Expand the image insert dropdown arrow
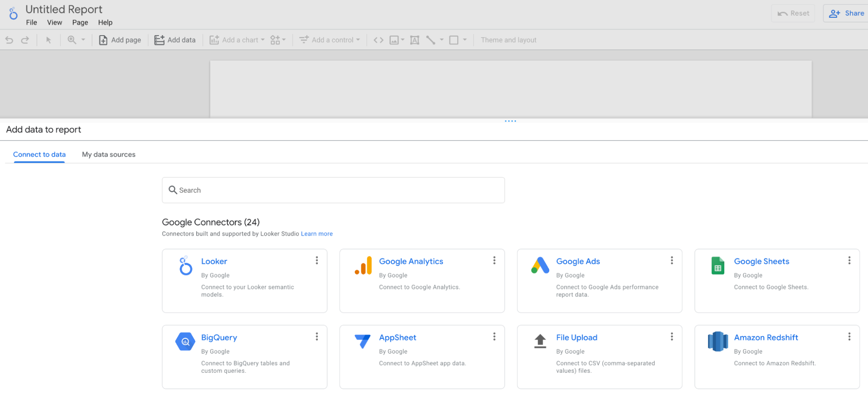This screenshot has height=397, width=868. (403, 40)
